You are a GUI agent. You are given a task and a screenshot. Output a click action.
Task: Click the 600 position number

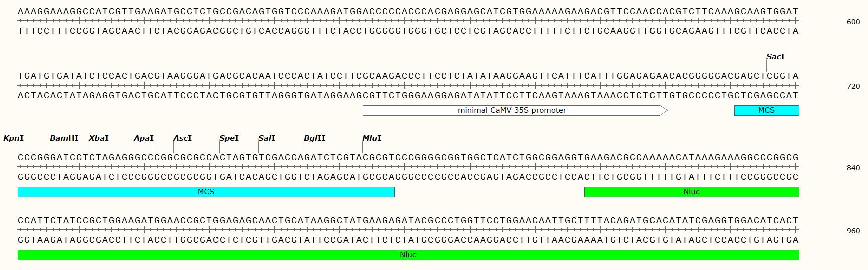point(853,22)
